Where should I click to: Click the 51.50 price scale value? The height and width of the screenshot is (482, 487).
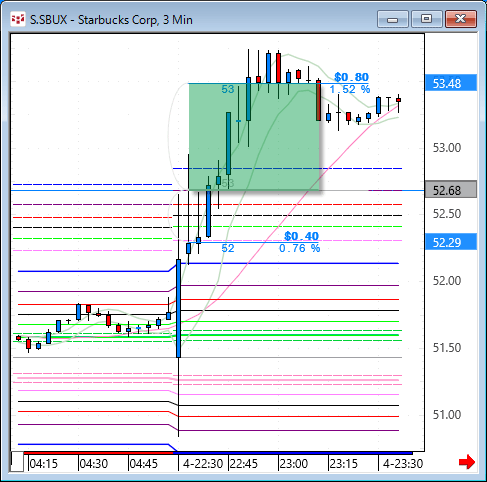coord(447,348)
